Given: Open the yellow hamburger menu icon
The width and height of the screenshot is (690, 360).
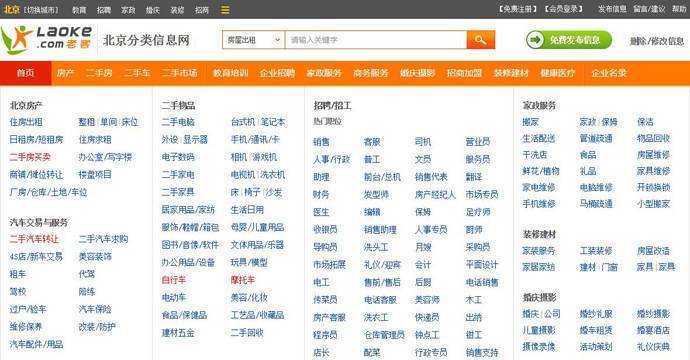Looking at the screenshot, I should click(225, 10).
